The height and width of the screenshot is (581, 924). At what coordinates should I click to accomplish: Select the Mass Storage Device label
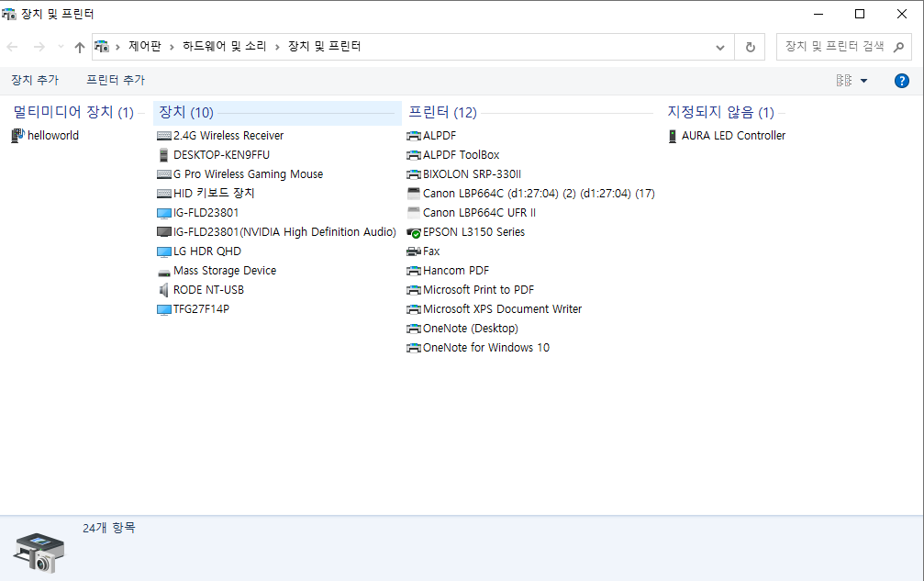pos(225,271)
